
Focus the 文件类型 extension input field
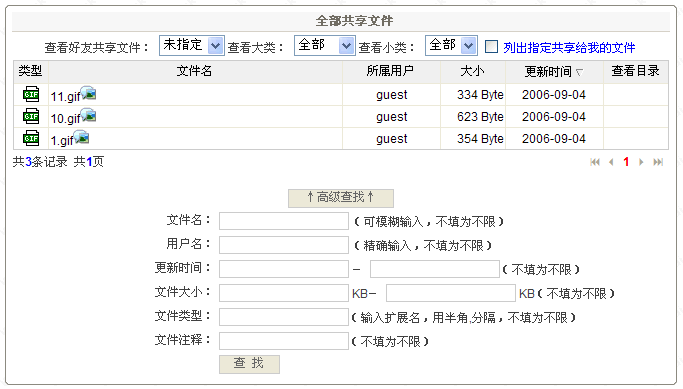284,317
